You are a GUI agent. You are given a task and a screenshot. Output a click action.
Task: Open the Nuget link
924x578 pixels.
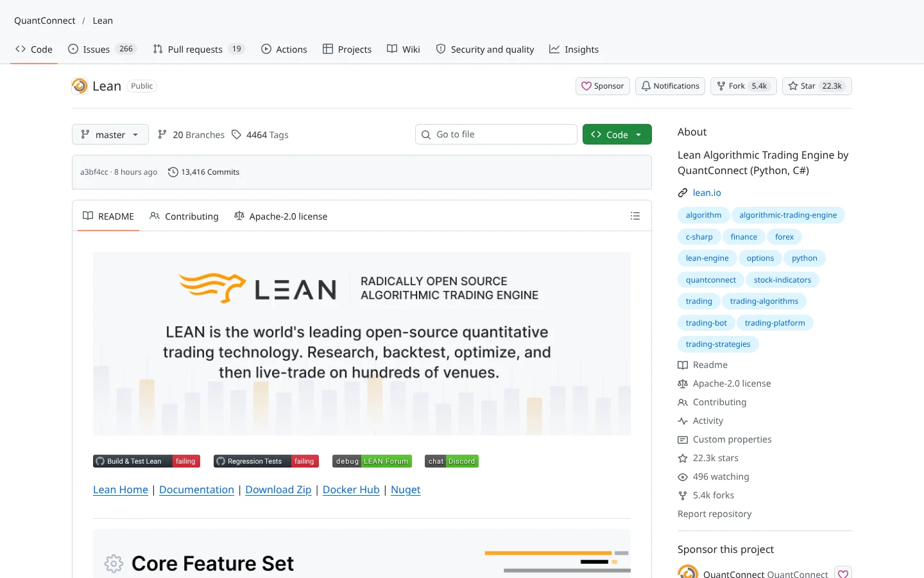click(x=406, y=489)
